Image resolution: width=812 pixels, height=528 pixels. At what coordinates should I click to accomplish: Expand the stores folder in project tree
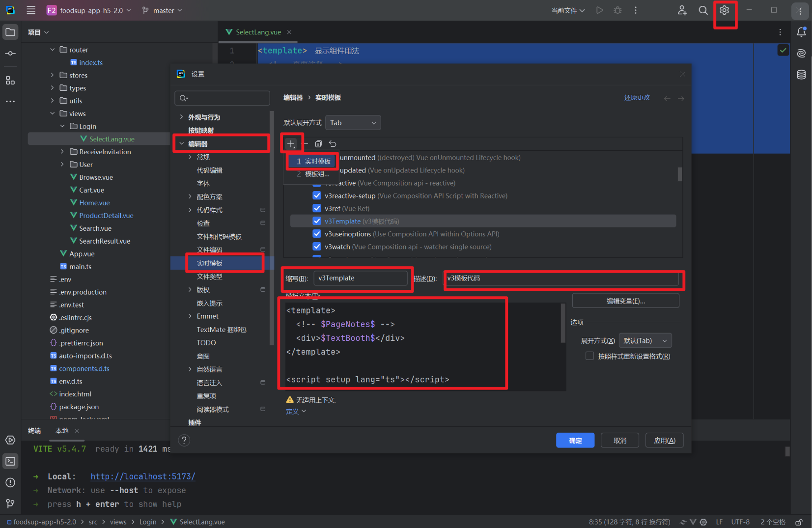click(53, 75)
